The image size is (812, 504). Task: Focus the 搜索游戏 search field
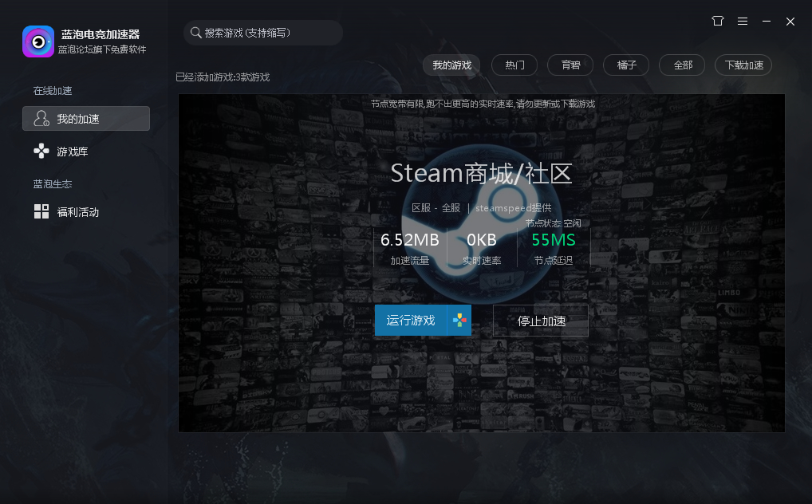click(263, 33)
